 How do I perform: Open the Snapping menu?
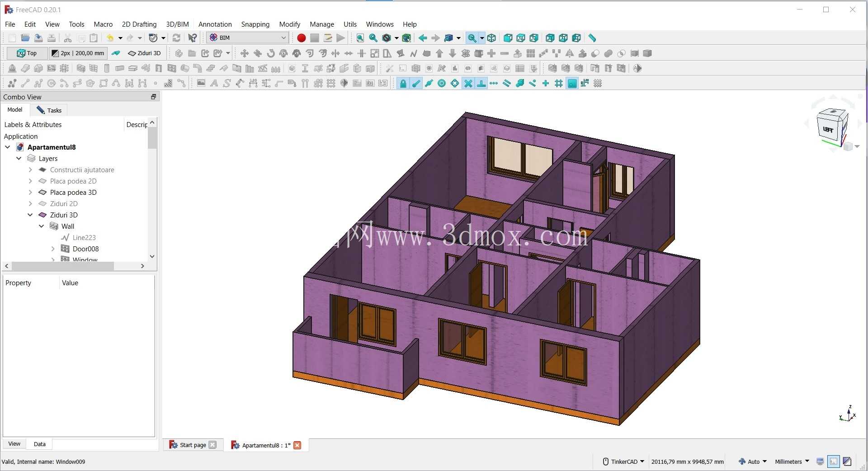[255, 24]
